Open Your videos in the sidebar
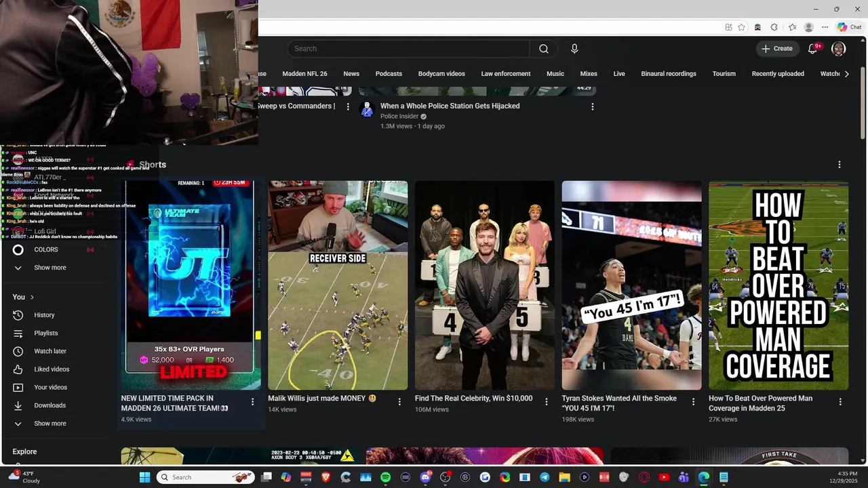 tap(50, 388)
